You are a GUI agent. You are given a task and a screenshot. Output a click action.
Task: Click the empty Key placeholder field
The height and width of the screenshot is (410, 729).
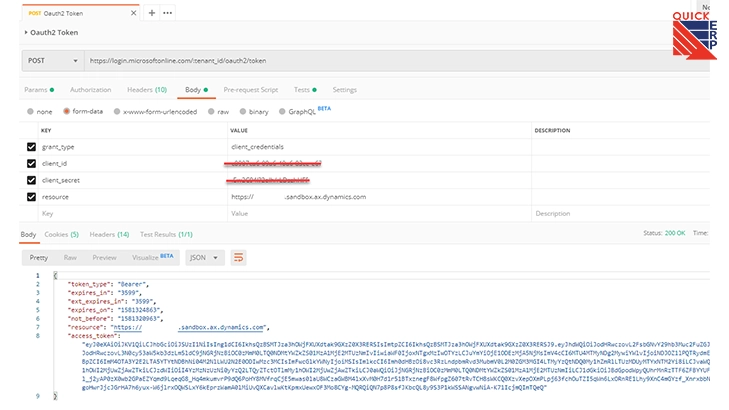click(x=133, y=214)
